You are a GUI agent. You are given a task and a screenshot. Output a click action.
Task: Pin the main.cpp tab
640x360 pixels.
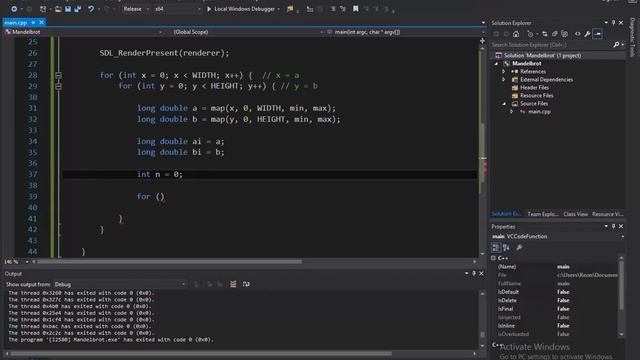point(33,22)
